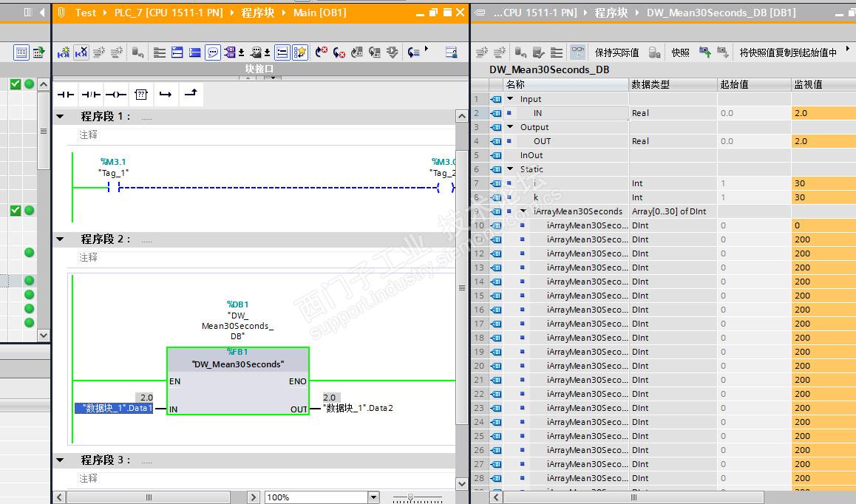This screenshot has height=504, width=856.
Task: Click left panel table view icon
Action: click(21, 52)
